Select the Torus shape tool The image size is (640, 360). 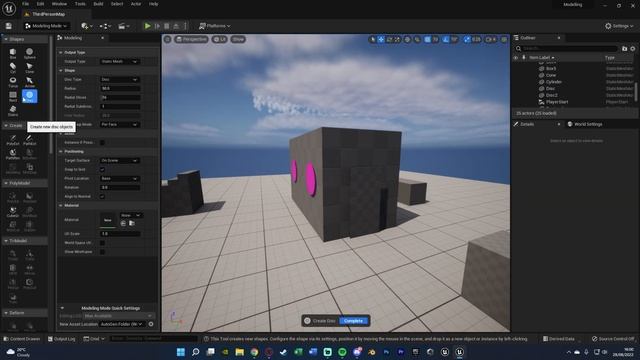[13, 82]
